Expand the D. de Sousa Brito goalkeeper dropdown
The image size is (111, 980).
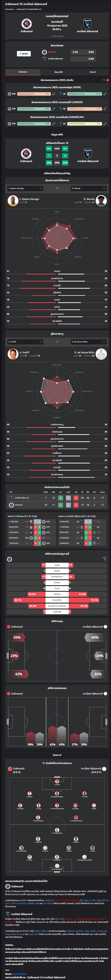click(89, 342)
